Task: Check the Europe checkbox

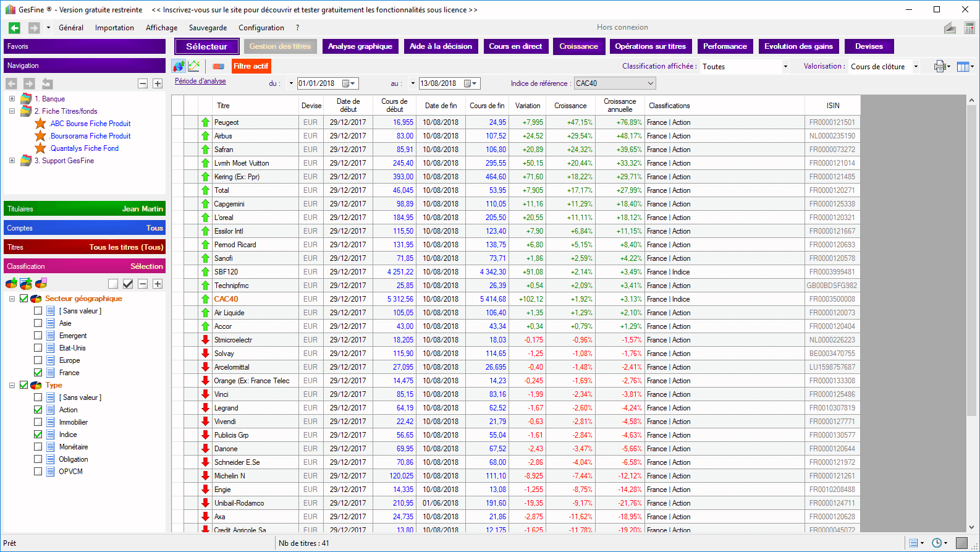Action: point(38,360)
